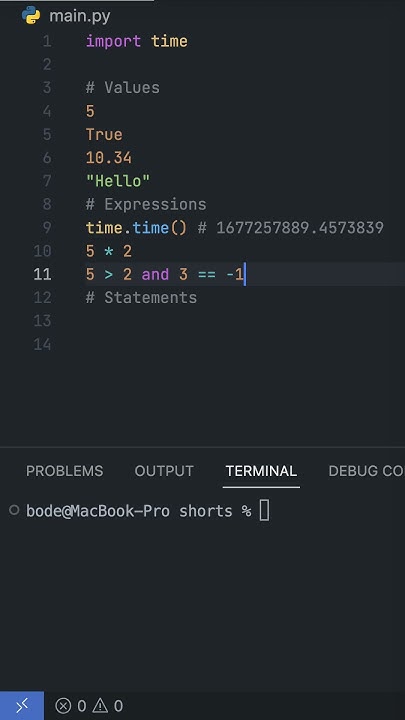Click the "Hello" string on line 7
This screenshot has width=405, height=720.
point(118,181)
